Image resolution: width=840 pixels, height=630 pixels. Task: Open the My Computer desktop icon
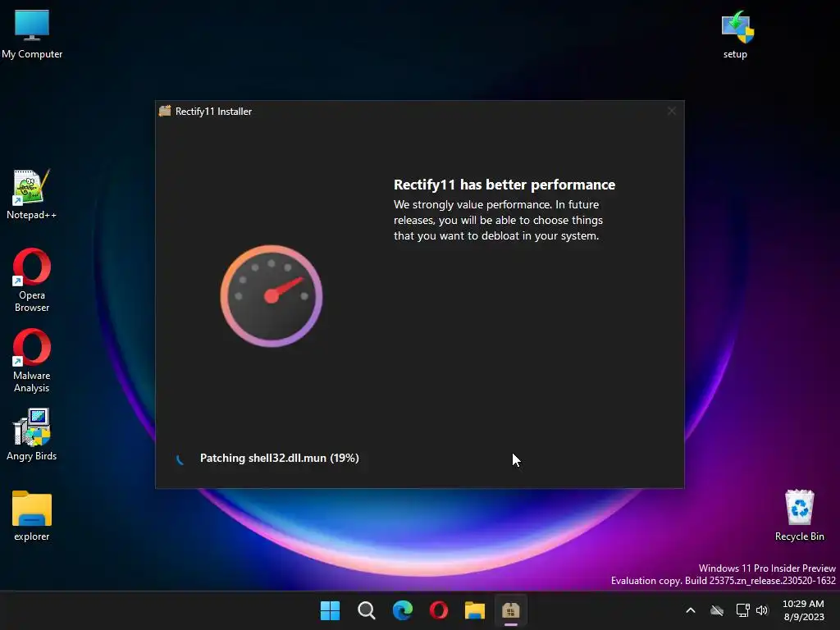coord(32,34)
